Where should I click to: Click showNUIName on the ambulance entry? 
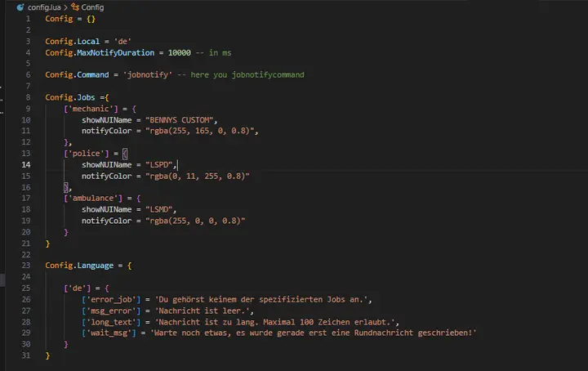pyautogui.click(x=106, y=209)
